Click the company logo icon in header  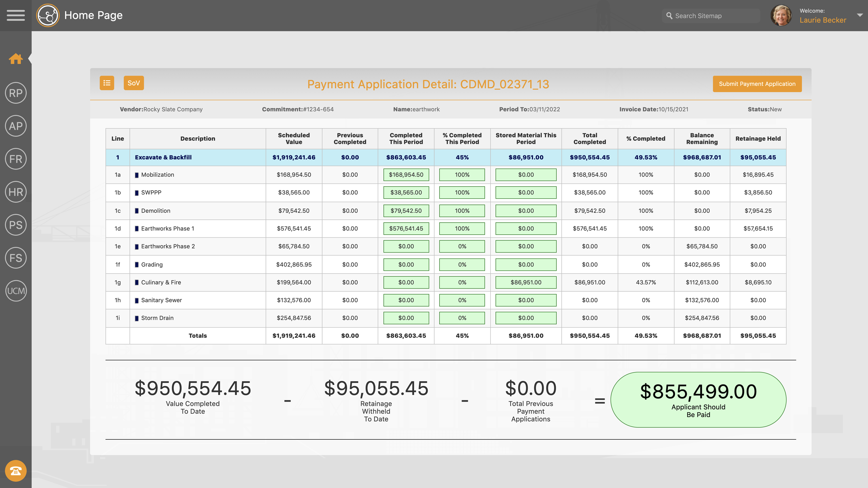pos(48,15)
